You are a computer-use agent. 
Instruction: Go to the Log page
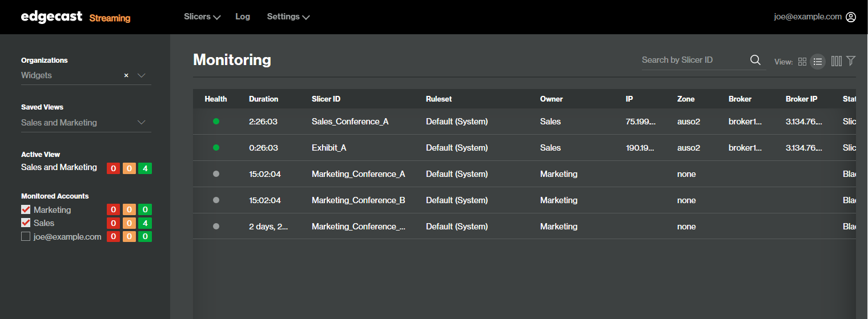(x=243, y=17)
